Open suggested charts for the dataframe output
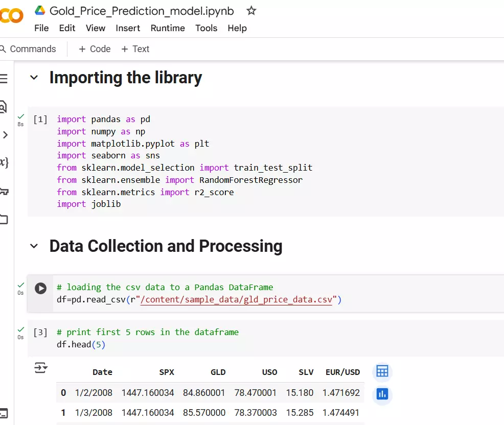 pyautogui.click(x=382, y=394)
